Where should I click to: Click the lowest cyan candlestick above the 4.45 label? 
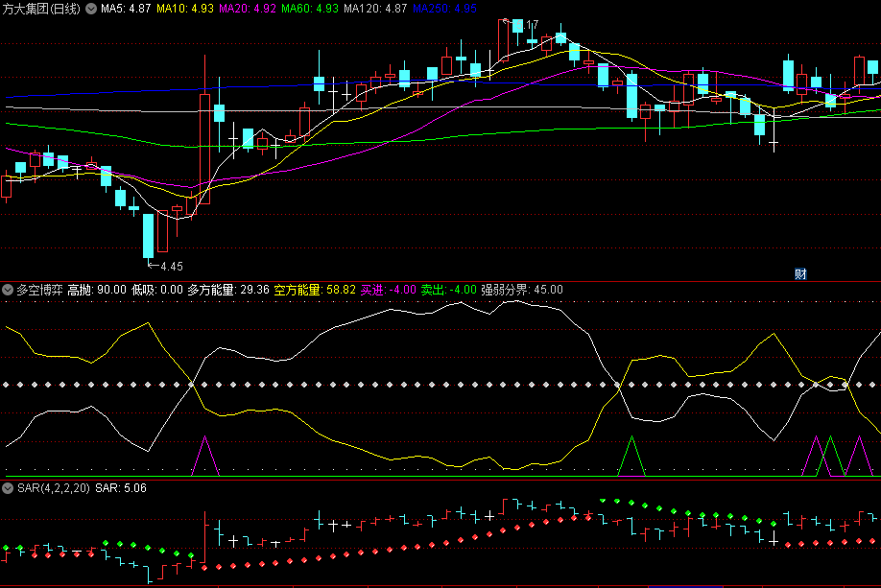[149, 235]
